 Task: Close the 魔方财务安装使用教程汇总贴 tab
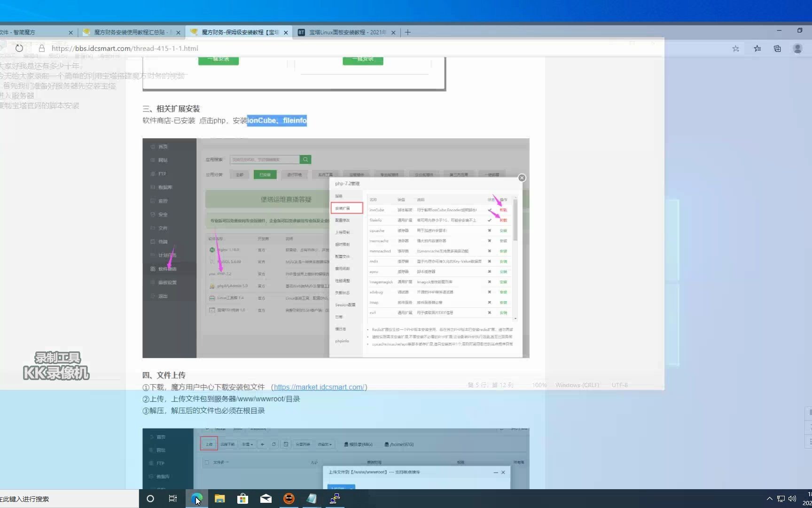(178, 32)
